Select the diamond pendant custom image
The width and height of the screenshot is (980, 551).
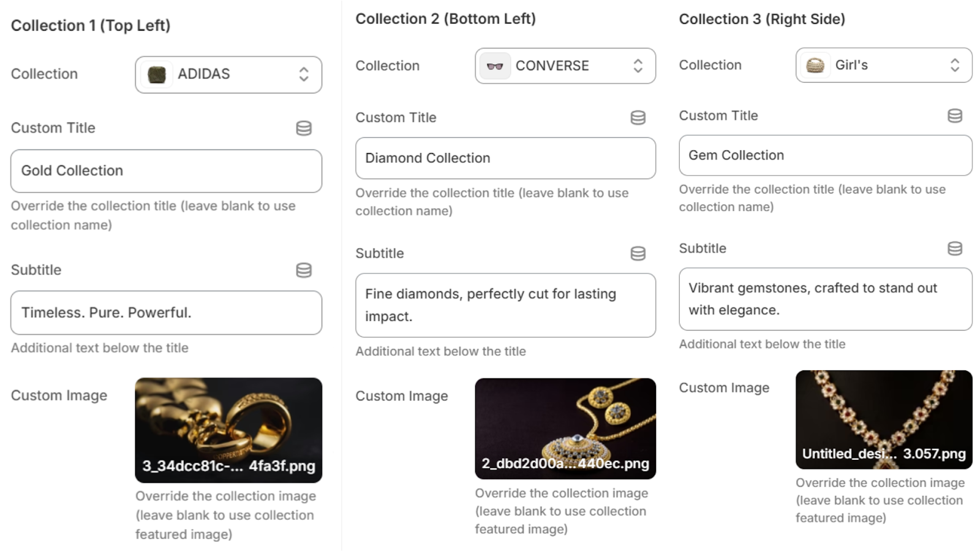click(x=565, y=429)
